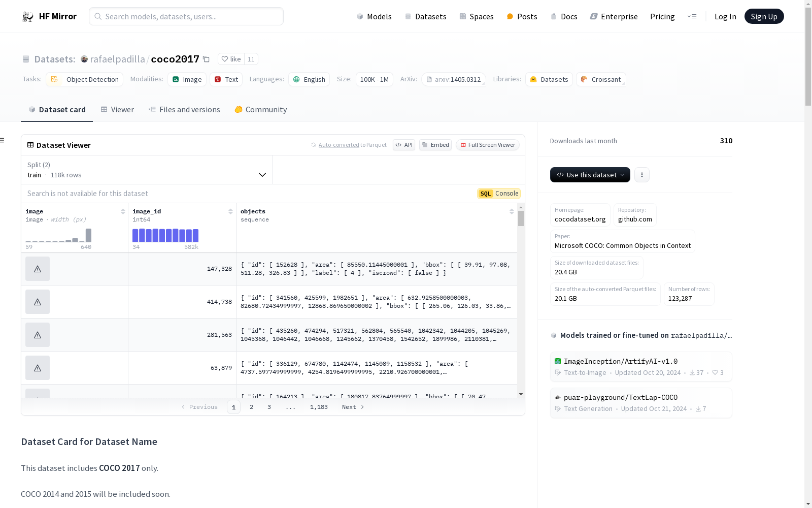Viewport: 812px width, 508px height.
Task: Click the Object Detection task tag
Action: pyautogui.click(x=84, y=79)
